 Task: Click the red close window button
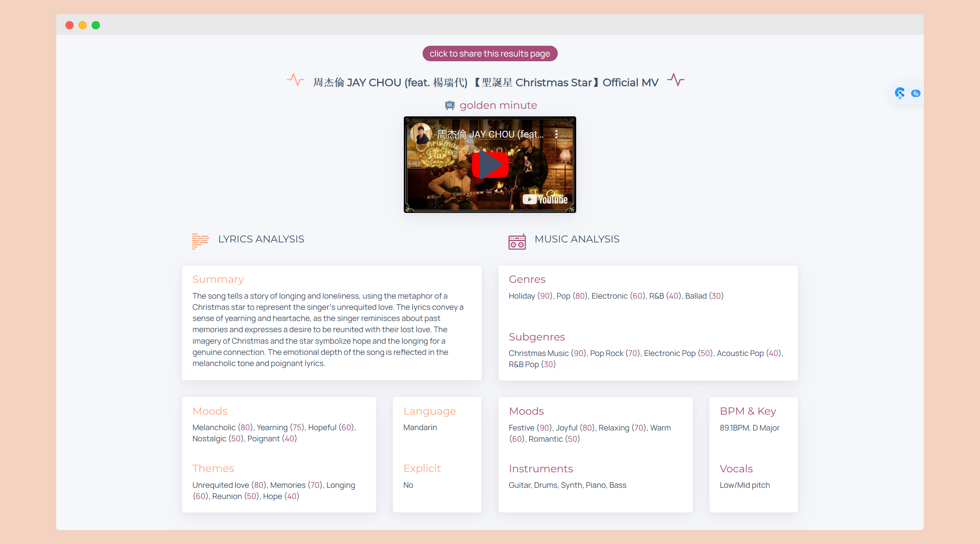(69, 25)
